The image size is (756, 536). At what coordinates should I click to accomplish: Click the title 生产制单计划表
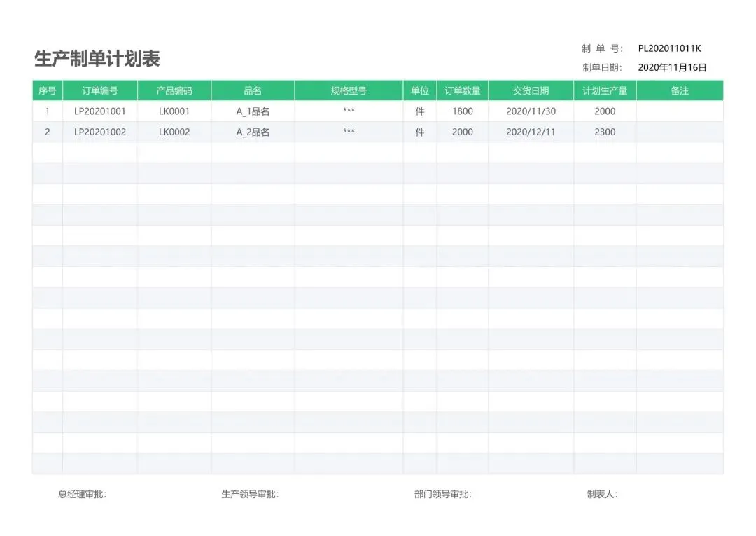point(97,59)
